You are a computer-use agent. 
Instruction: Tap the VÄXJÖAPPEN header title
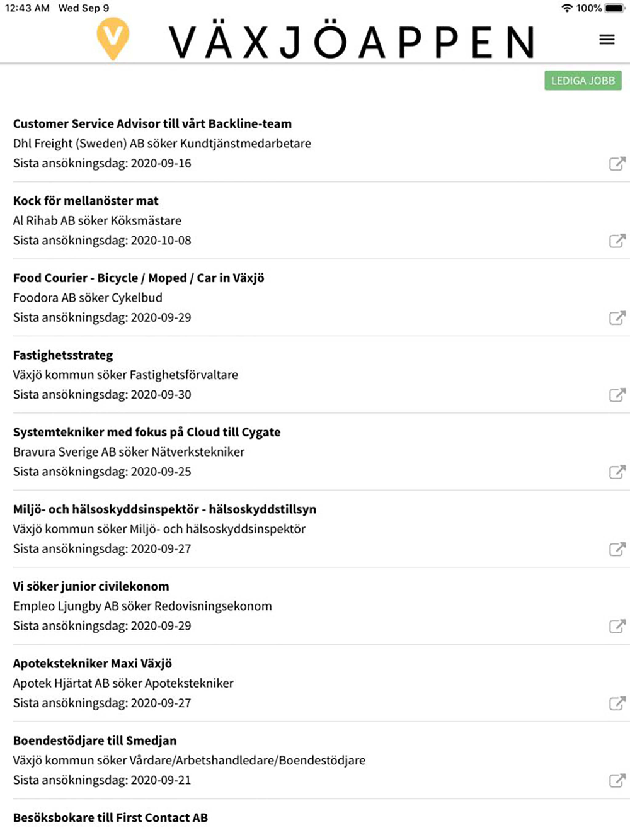pos(352,42)
